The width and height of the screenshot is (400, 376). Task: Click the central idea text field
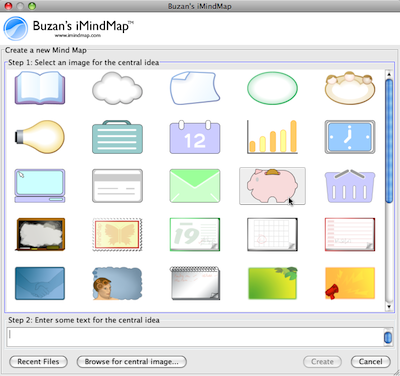pyautogui.click(x=195, y=337)
